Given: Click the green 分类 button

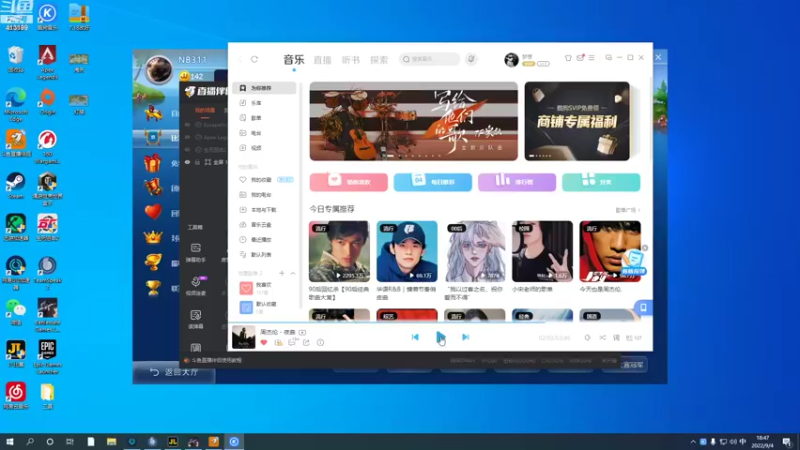Looking at the screenshot, I should [x=601, y=182].
